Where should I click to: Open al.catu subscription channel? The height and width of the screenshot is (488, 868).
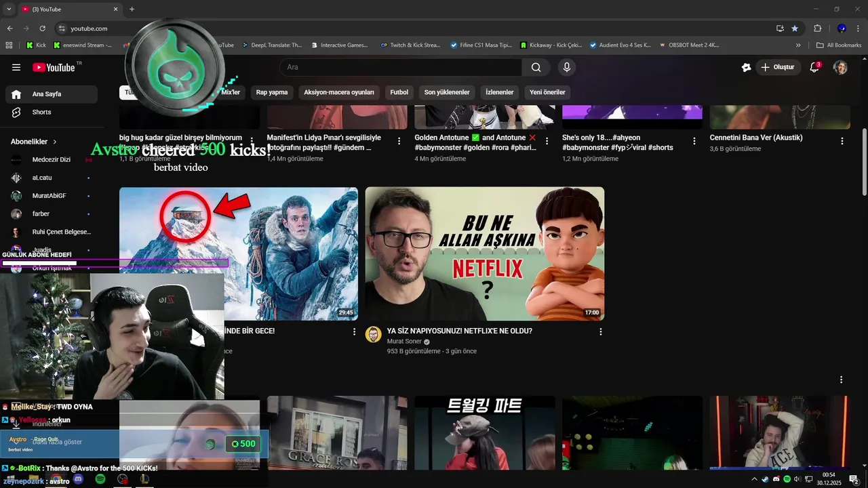click(x=52, y=178)
